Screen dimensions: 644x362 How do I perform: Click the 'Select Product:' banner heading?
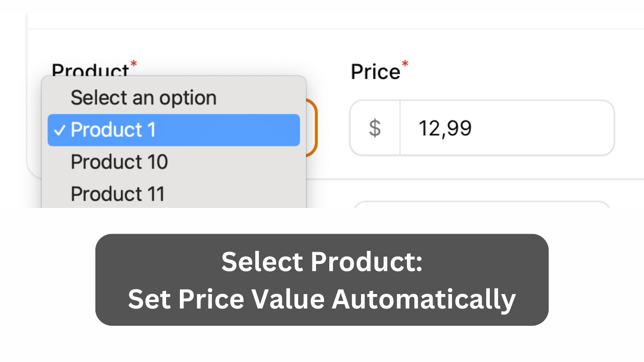coord(322,262)
